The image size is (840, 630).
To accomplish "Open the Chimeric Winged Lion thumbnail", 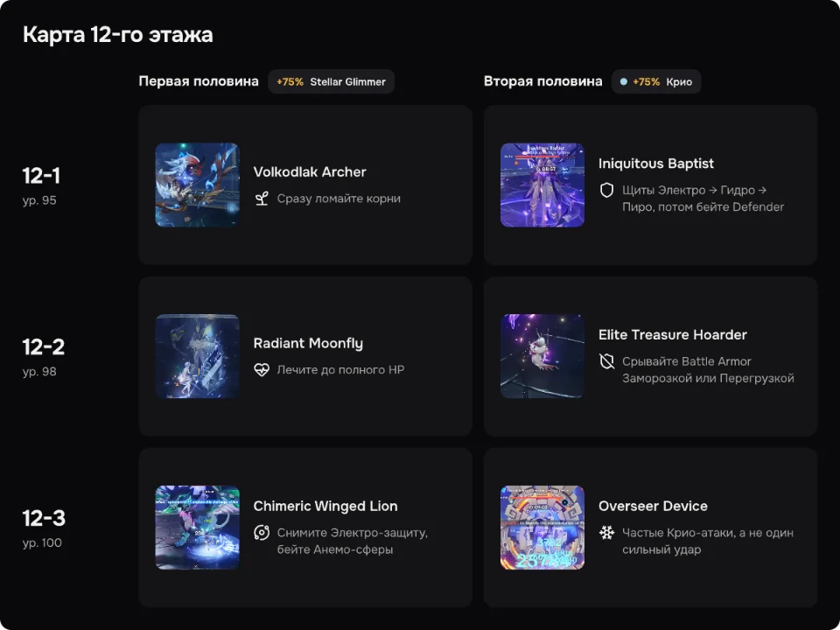I will coord(197,528).
